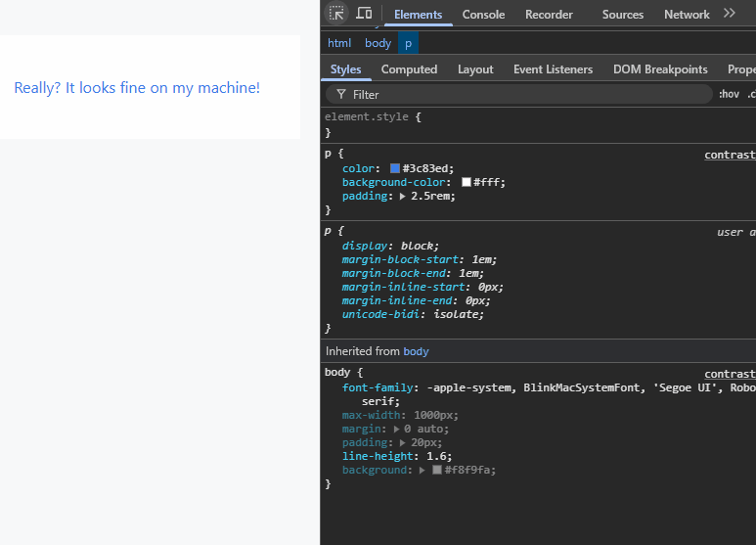Toggle the :hov element state button
Viewport: 756px width, 545px height.
(729, 94)
